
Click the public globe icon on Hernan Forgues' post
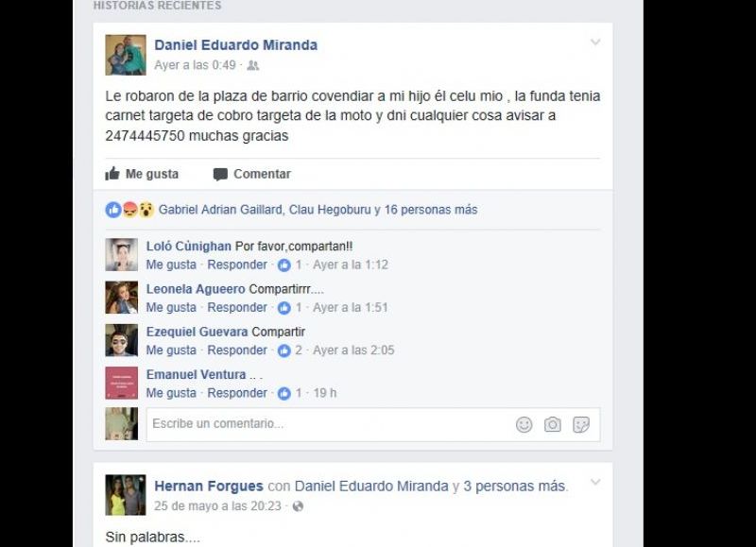[298, 506]
